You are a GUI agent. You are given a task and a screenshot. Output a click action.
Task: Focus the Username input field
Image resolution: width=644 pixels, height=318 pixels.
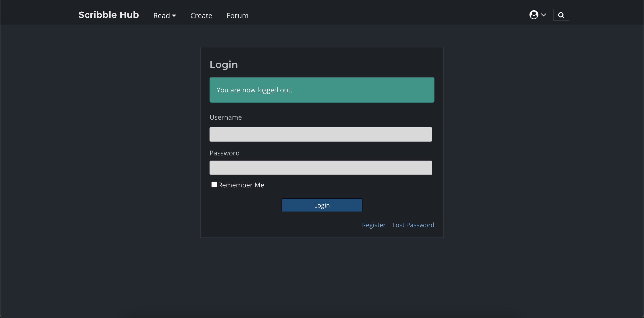point(320,134)
